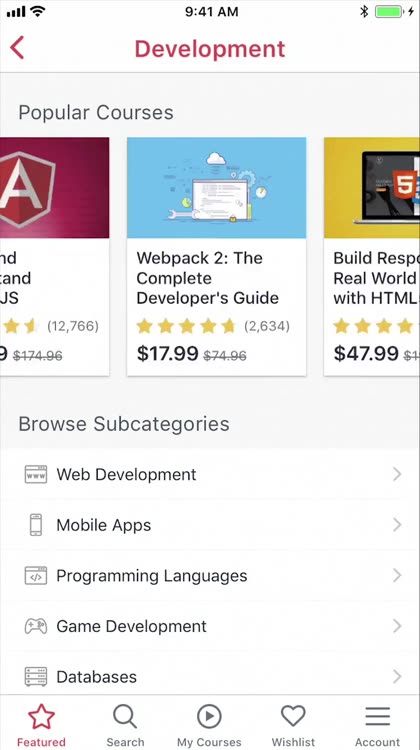
Task: Tap the Webpack course star rating
Action: coord(187,326)
